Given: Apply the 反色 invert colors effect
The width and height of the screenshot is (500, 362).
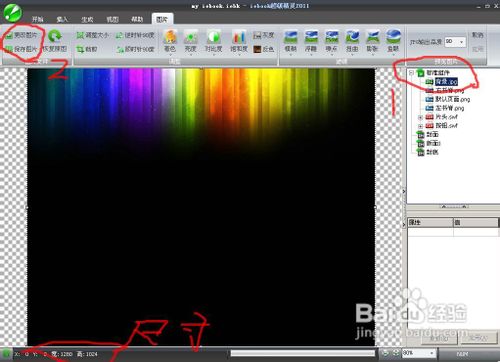Looking at the screenshot, I should point(264,49).
